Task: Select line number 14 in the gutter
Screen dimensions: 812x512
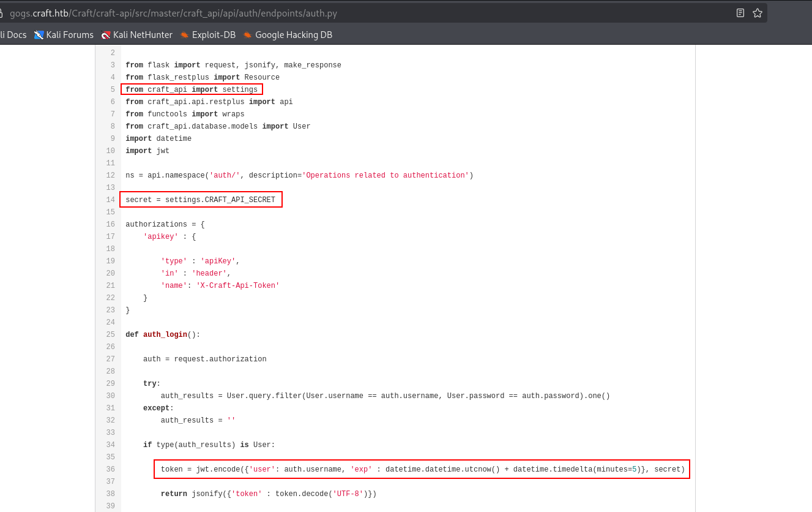Action: point(111,200)
